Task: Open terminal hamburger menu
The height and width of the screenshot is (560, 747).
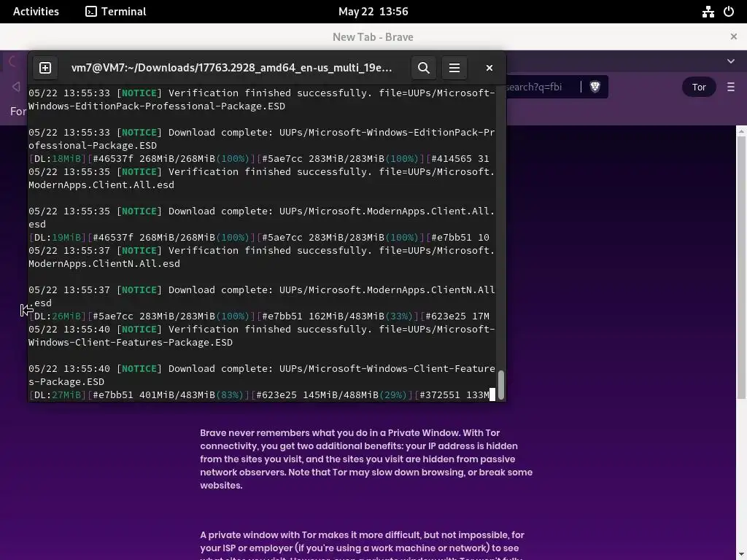Action: click(454, 68)
